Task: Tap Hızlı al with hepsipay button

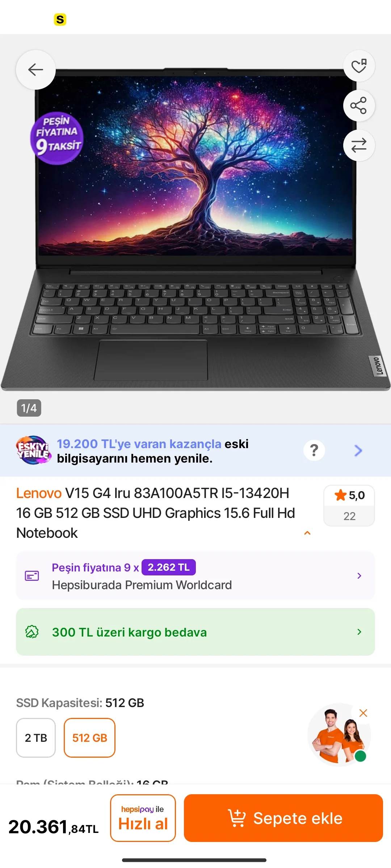Action: 143,818
